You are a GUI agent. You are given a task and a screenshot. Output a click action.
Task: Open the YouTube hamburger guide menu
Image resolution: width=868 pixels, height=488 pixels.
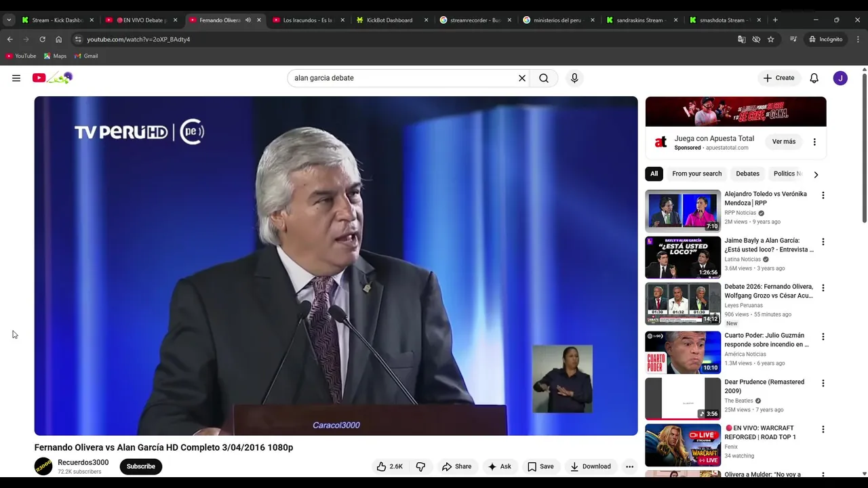(16, 78)
